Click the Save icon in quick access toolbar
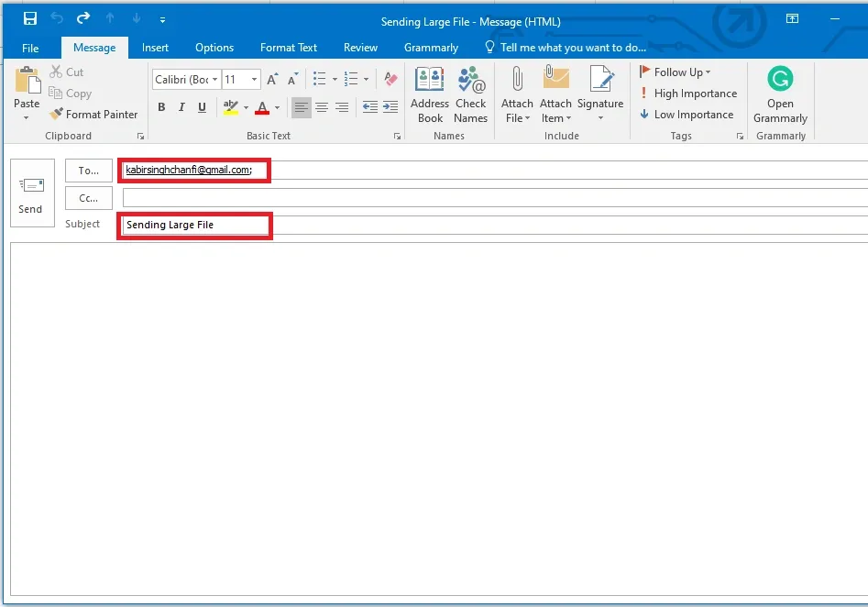 pos(30,19)
